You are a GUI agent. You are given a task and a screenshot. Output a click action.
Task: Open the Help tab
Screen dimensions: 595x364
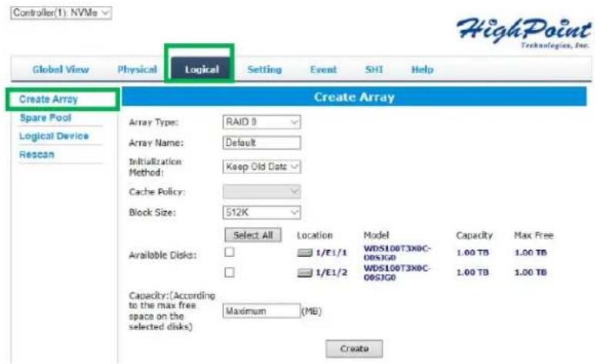point(423,69)
